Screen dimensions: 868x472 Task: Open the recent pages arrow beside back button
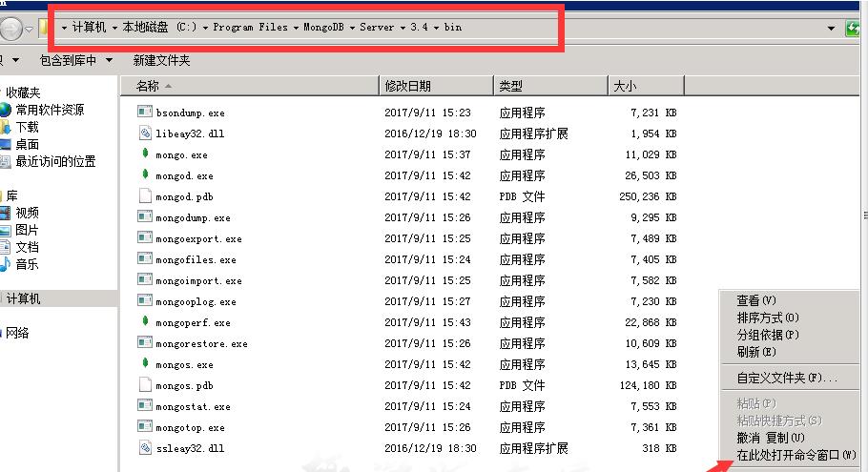click(x=29, y=29)
